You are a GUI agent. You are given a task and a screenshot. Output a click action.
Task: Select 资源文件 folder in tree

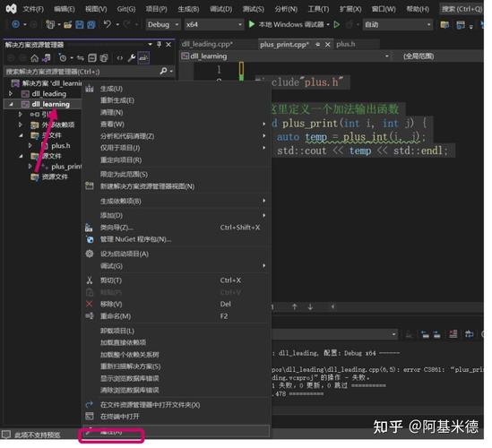55,177
